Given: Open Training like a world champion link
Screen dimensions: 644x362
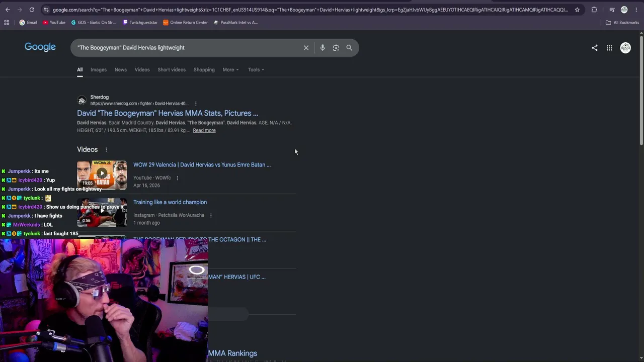Looking at the screenshot, I should pyautogui.click(x=170, y=202).
